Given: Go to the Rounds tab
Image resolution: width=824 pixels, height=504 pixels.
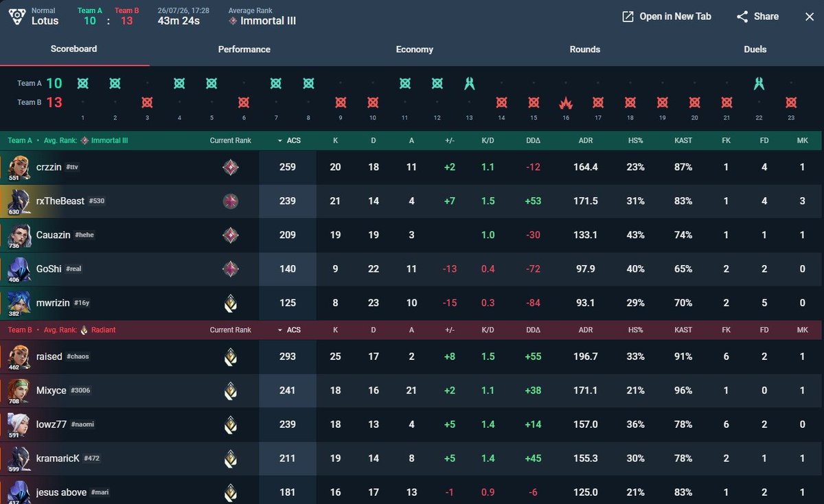Looking at the screenshot, I should click(x=584, y=49).
